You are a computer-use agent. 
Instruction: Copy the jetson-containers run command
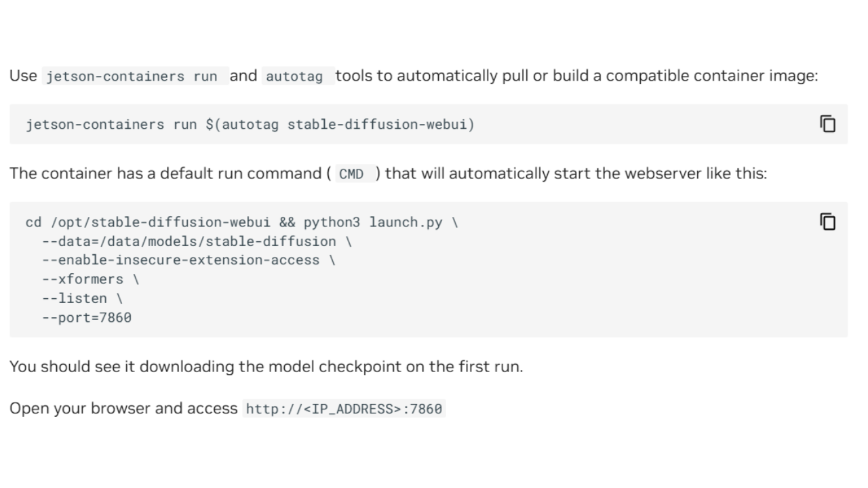pos(828,124)
